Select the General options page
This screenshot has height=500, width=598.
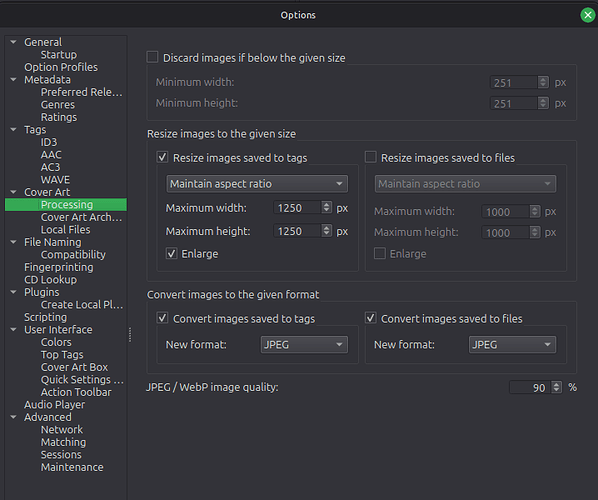click(43, 42)
